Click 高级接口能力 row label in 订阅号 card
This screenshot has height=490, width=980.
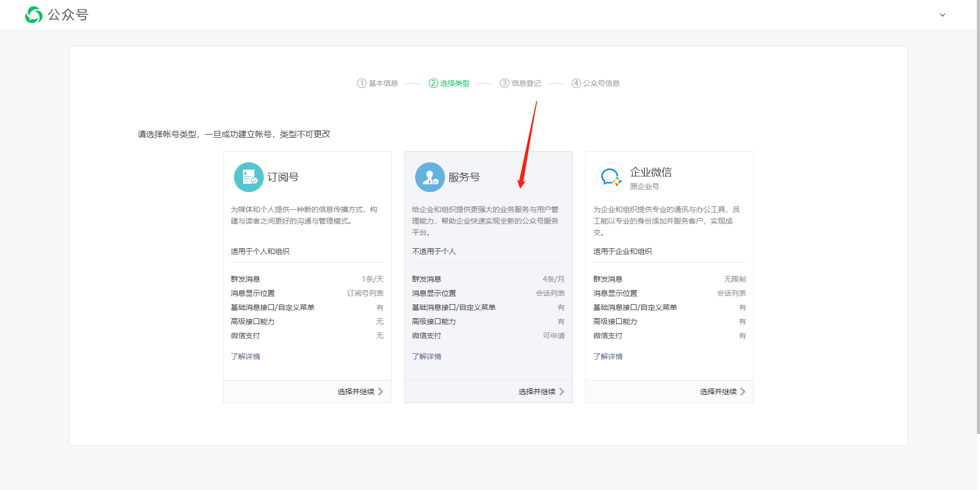pos(253,321)
